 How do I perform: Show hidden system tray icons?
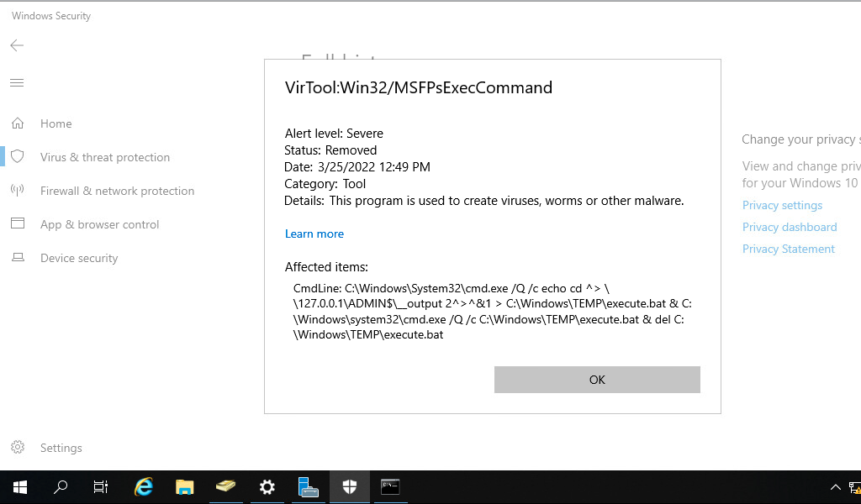click(835, 487)
